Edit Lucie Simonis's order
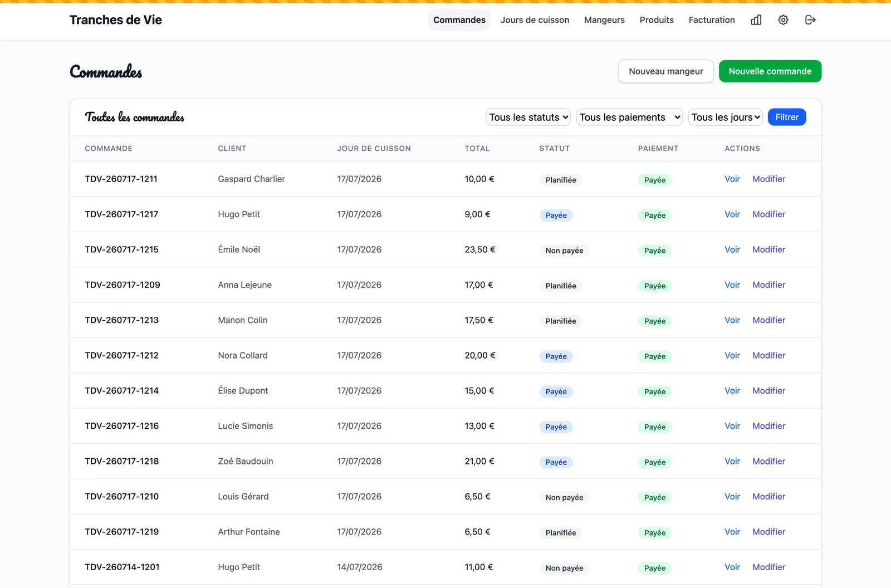 pos(768,426)
